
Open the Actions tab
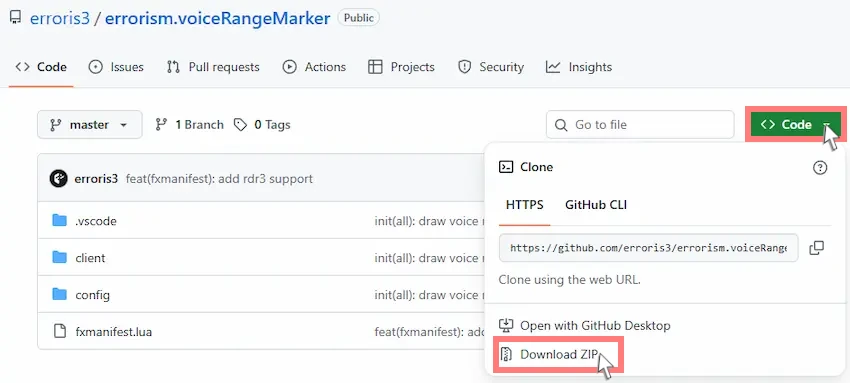(314, 67)
